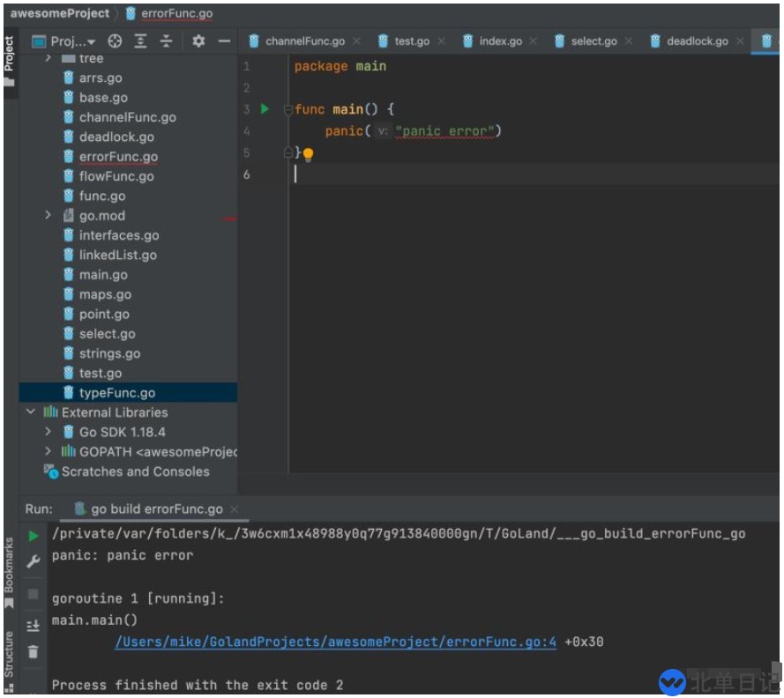Viewport: 784px width, 698px height.
Task: Click the scroll to end icon in Run panel
Action: pos(34,625)
